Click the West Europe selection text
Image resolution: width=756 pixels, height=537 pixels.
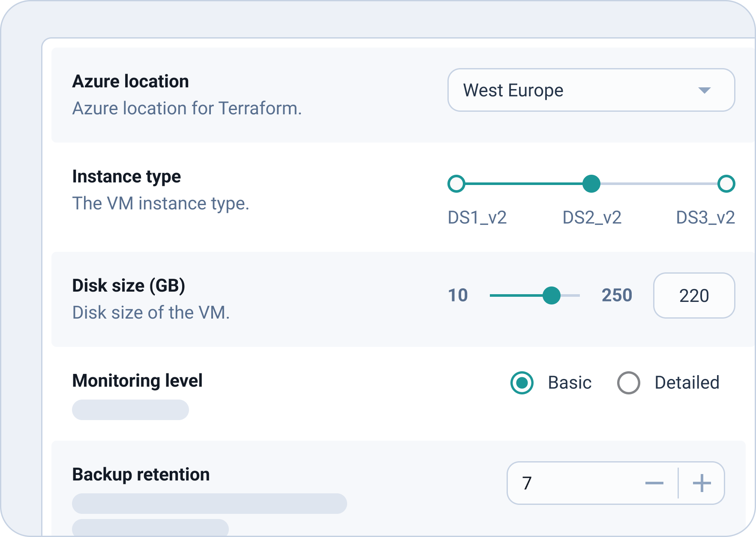coord(513,90)
